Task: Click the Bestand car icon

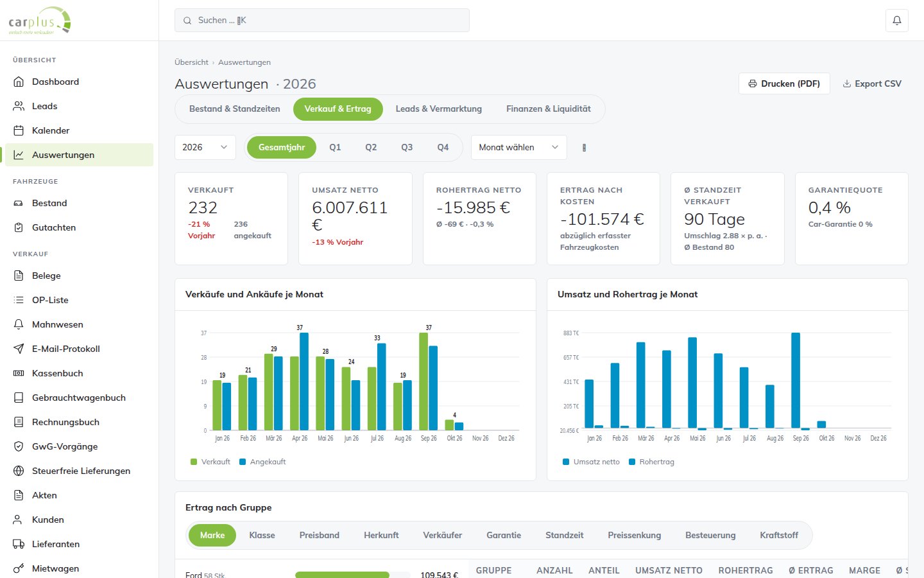Action: pos(19,203)
